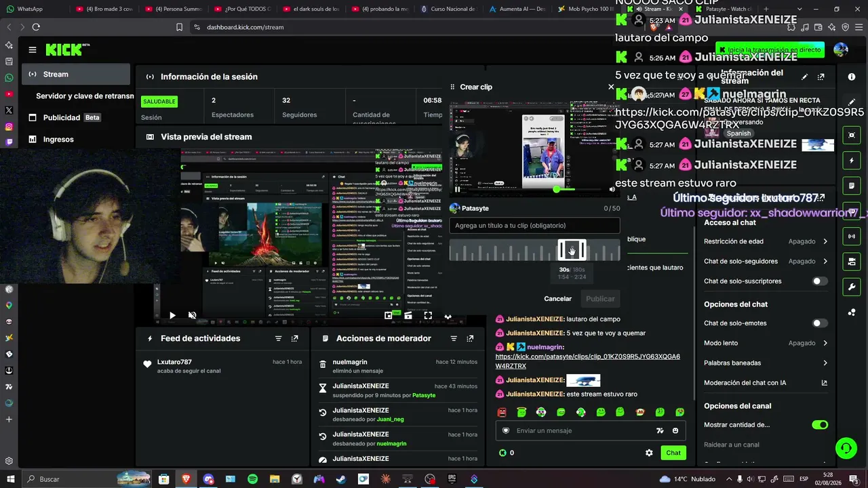Open WhatsApp in the browser sidebar
Image resolution: width=868 pixels, height=488 pixels.
point(9,77)
